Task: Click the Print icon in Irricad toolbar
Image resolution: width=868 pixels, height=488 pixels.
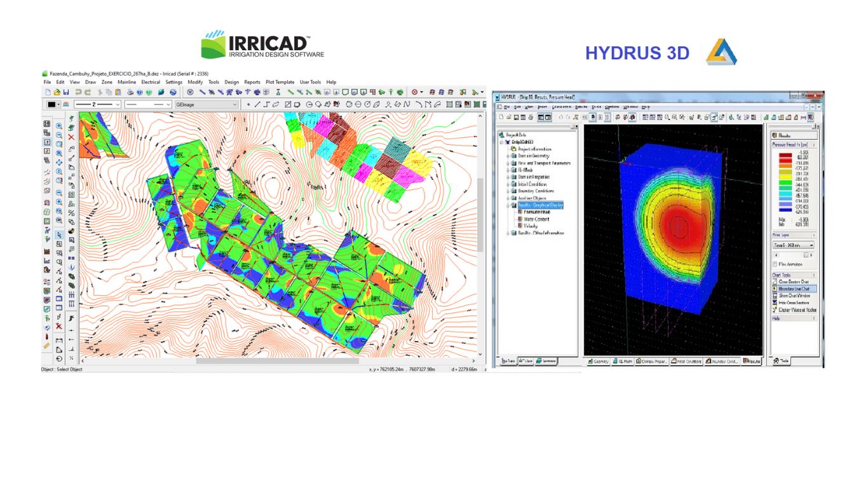Action: [130, 93]
